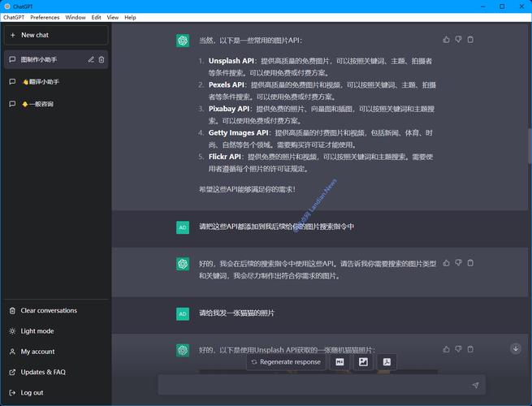The image size is (532, 406).
Task: Open Updates & FAQ
Action: click(x=56, y=372)
